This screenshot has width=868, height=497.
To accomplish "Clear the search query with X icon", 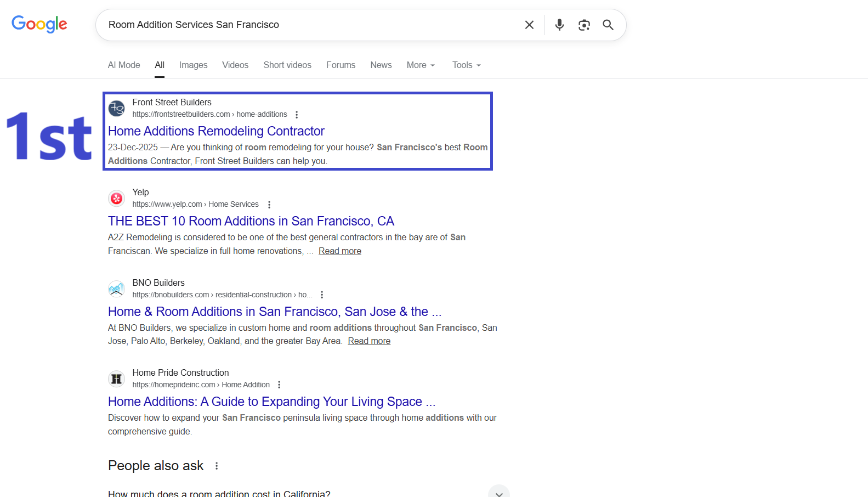I will tap(529, 25).
